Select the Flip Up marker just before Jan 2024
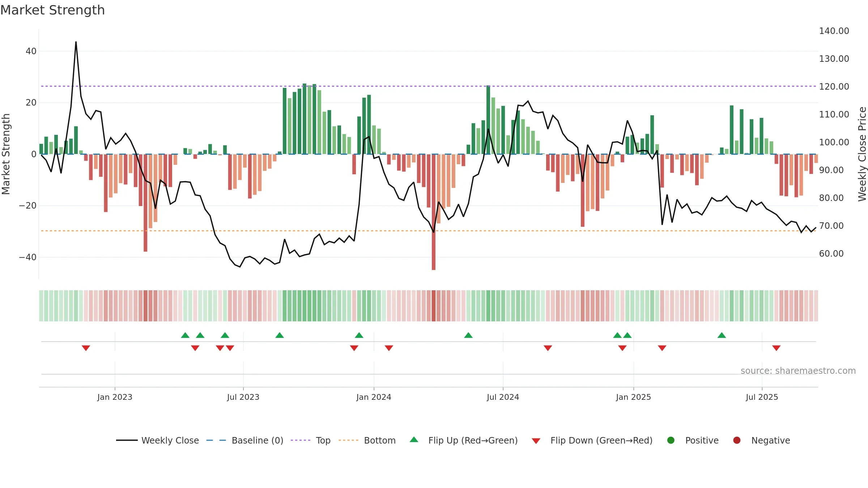The height and width of the screenshot is (488, 868). 359,335
